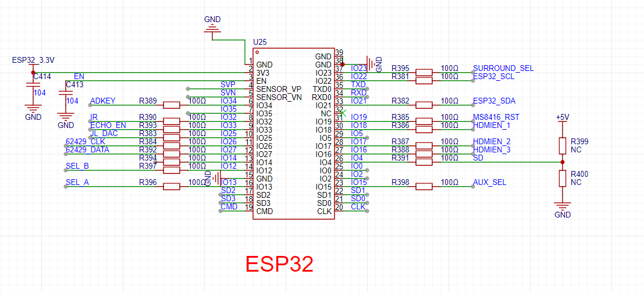Select the C414 designator
This screenshot has height=292, width=644.
coord(42,76)
